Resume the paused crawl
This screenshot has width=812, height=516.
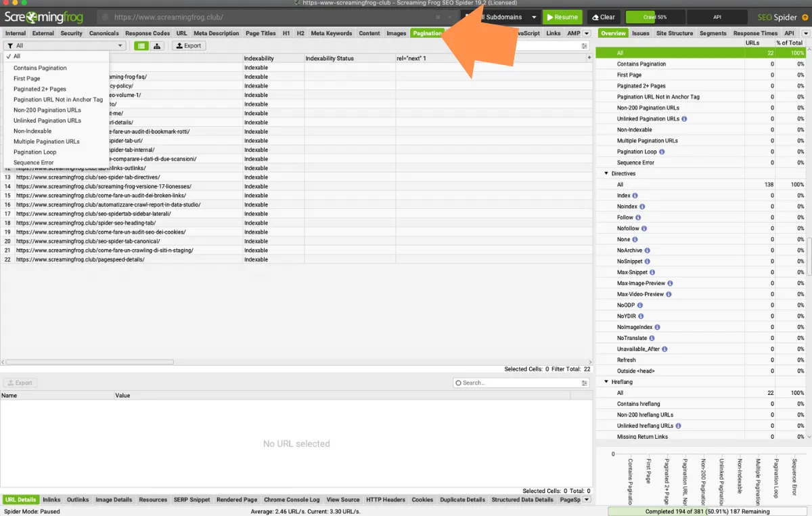562,17
